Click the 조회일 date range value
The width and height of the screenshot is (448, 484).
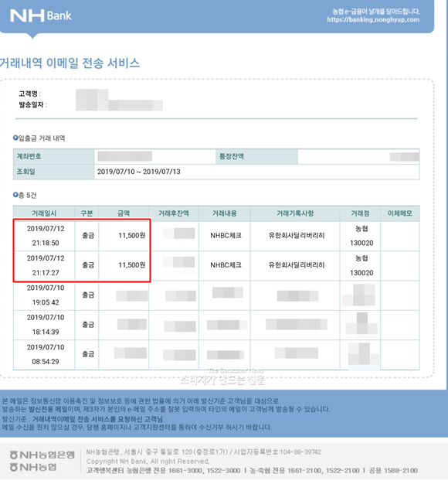139,172
